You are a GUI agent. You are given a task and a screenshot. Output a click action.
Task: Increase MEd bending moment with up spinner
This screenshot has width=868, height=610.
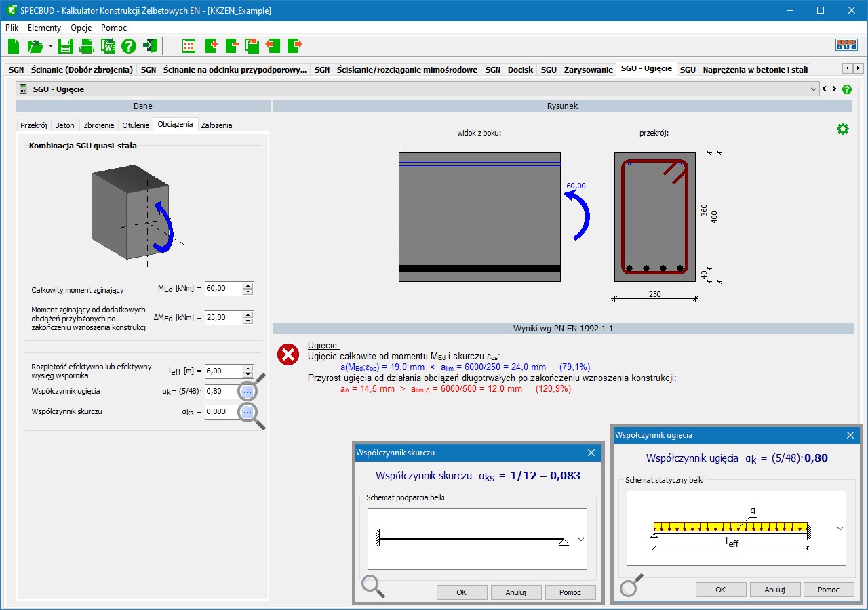[248, 285]
